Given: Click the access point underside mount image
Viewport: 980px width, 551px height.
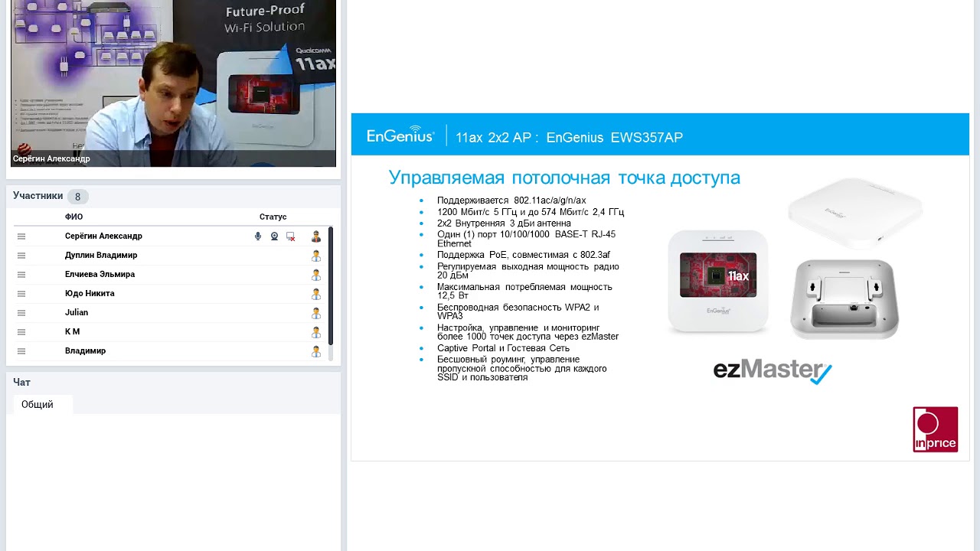Looking at the screenshot, I should (x=845, y=299).
